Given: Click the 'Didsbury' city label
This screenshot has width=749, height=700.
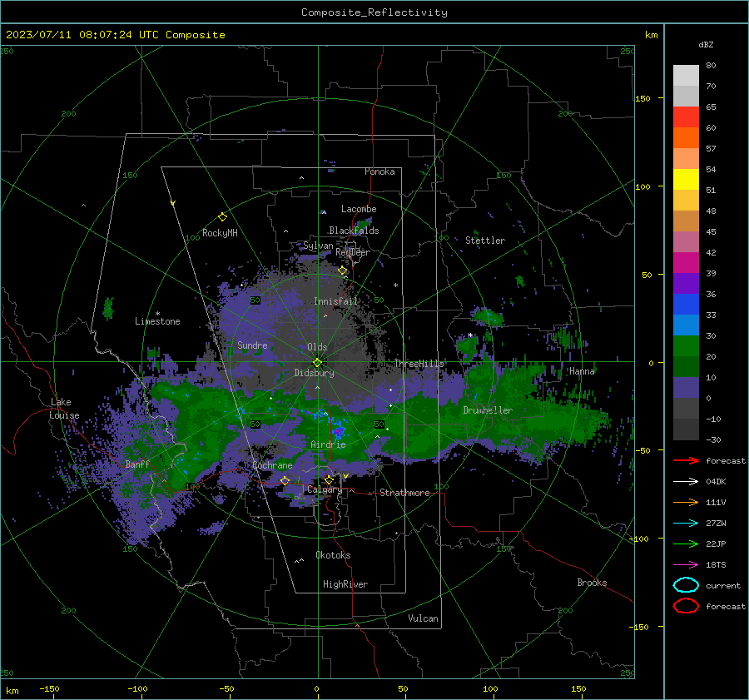Looking at the screenshot, I should tap(315, 373).
